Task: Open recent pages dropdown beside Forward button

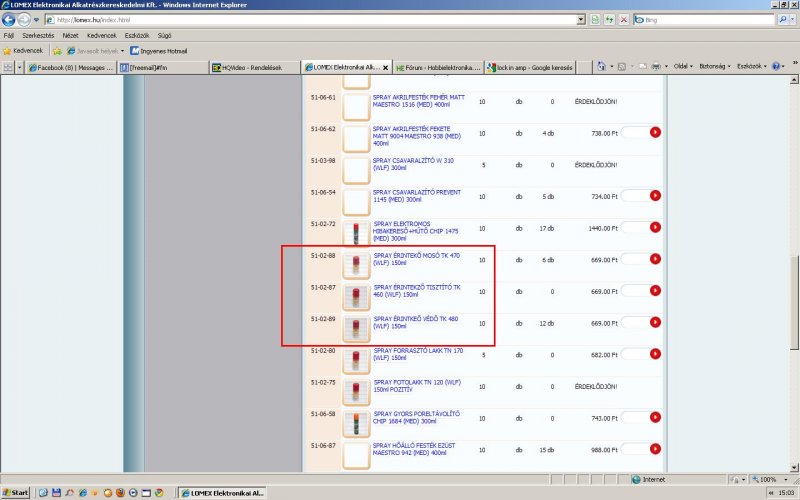Action: click(36, 20)
